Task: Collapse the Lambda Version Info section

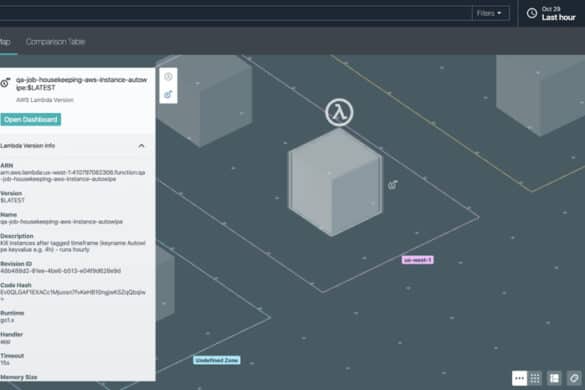Action: point(141,146)
